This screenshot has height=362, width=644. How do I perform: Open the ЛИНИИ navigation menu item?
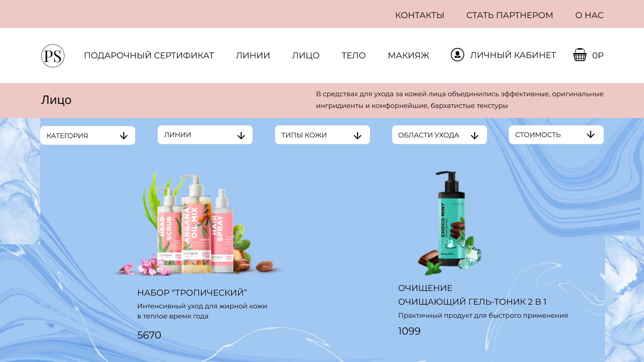tap(253, 55)
